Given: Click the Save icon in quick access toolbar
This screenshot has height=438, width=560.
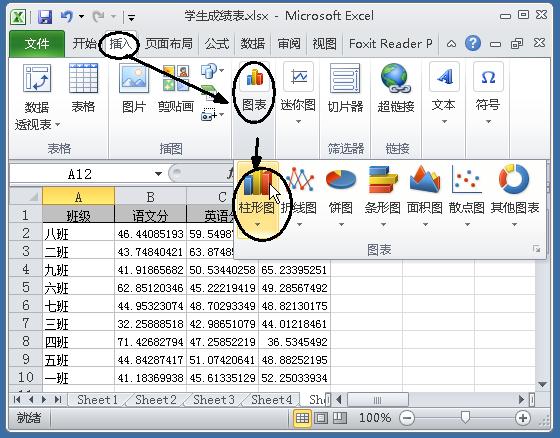Looking at the screenshot, I should (45, 16).
